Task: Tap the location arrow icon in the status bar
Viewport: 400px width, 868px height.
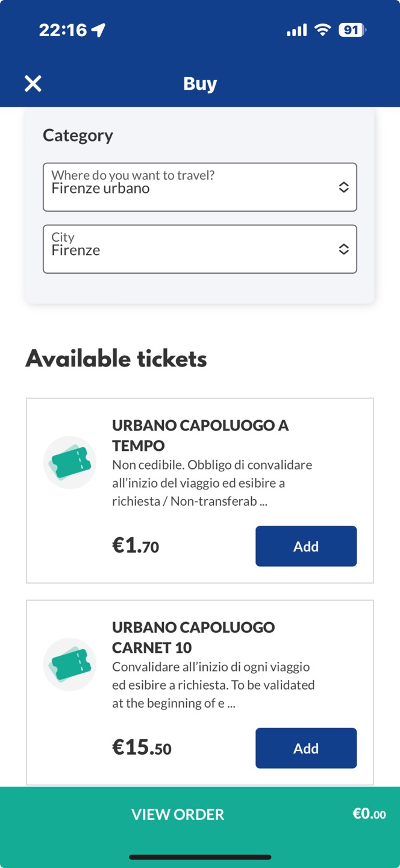Action: (x=99, y=30)
